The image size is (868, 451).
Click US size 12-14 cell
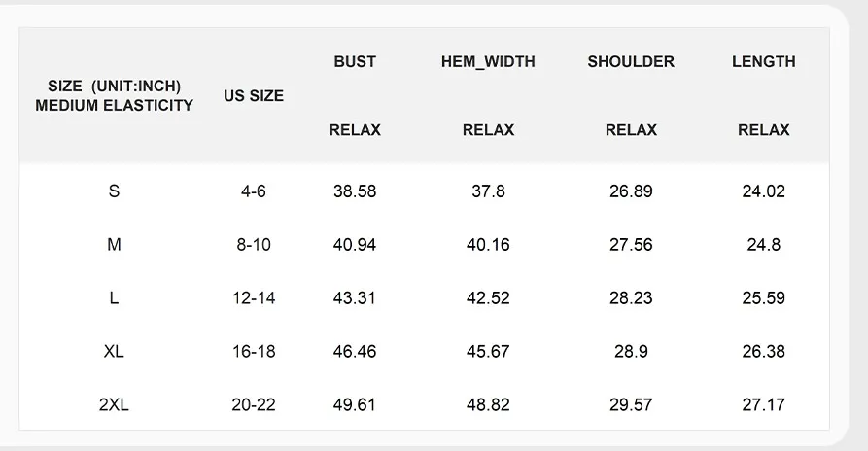pyautogui.click(x=254, y=298)
